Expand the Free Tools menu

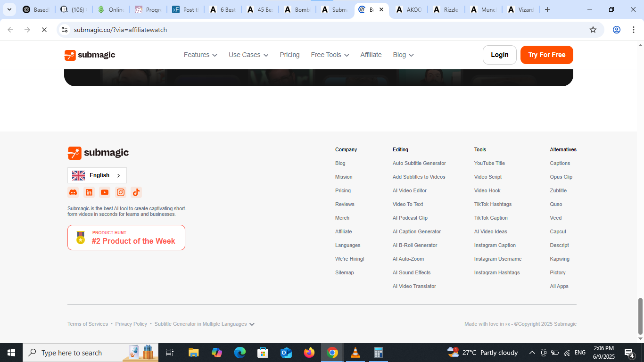(x=330, y=55)
